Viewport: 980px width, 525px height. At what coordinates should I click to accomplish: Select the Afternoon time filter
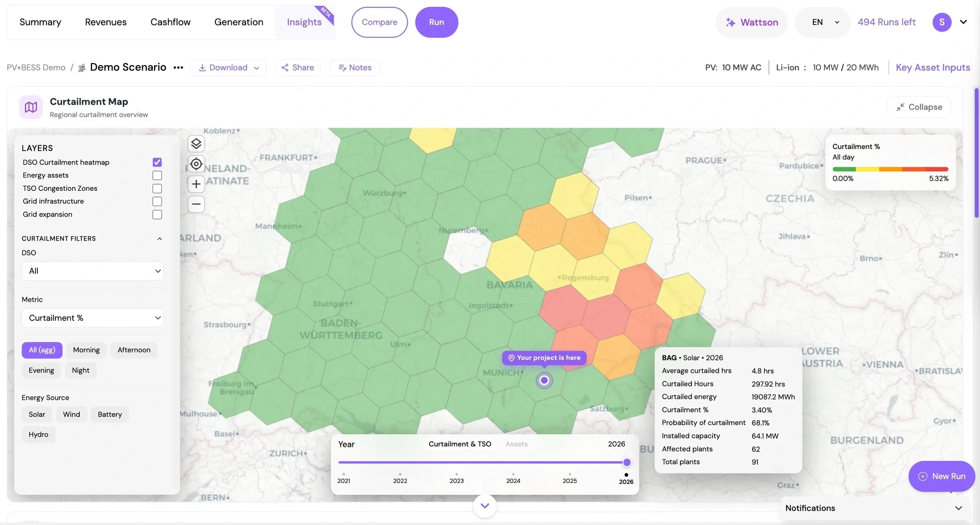[x=134, y=350]
